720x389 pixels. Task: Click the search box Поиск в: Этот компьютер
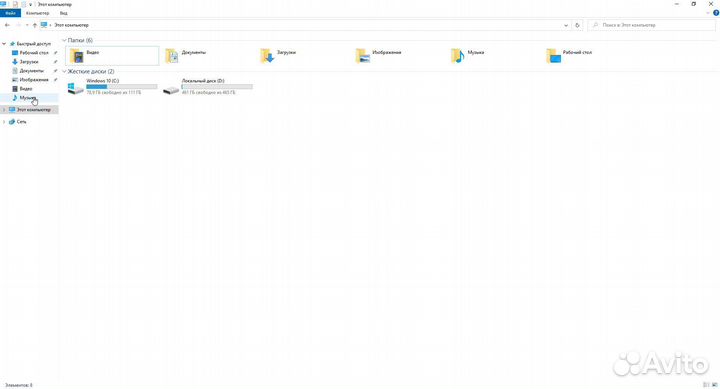[x=652, y=25]
